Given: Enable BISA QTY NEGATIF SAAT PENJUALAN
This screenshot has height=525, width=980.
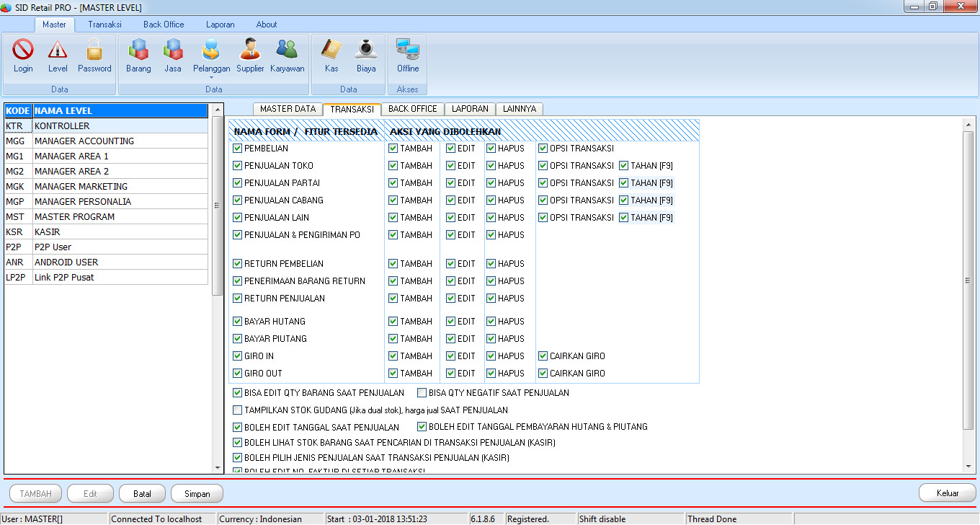Looking at the screenshot, I should coord(422,393).
